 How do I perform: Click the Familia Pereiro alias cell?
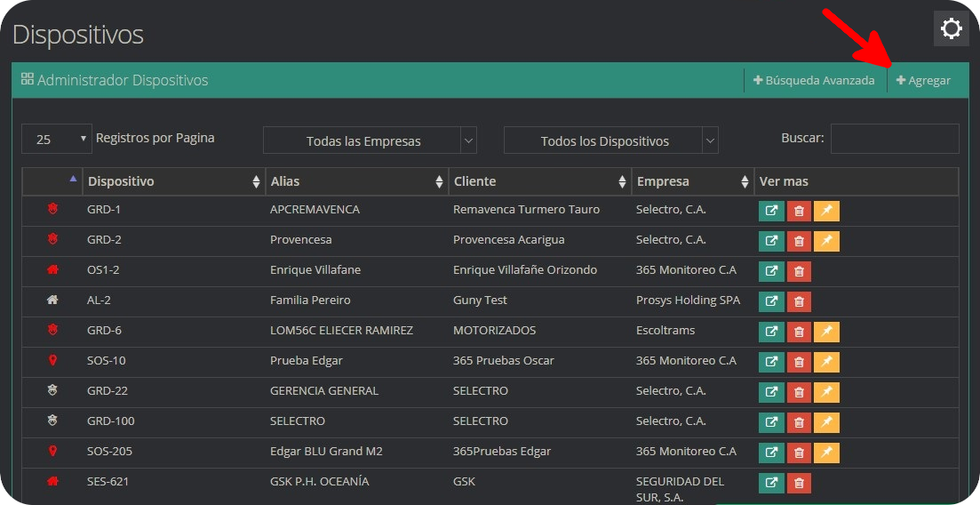[x=310, y=301]
